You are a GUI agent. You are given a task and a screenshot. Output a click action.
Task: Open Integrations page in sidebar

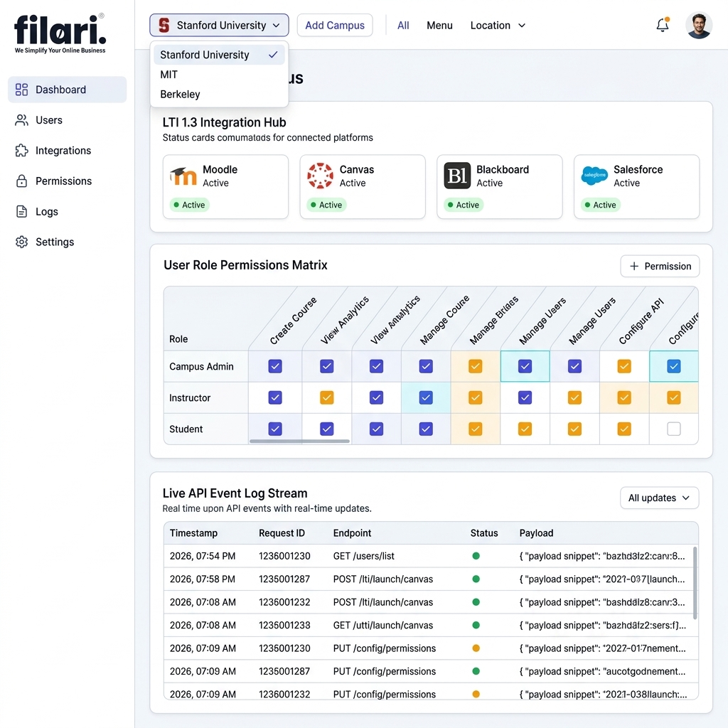pyautogui.click(x=68, y=151)
